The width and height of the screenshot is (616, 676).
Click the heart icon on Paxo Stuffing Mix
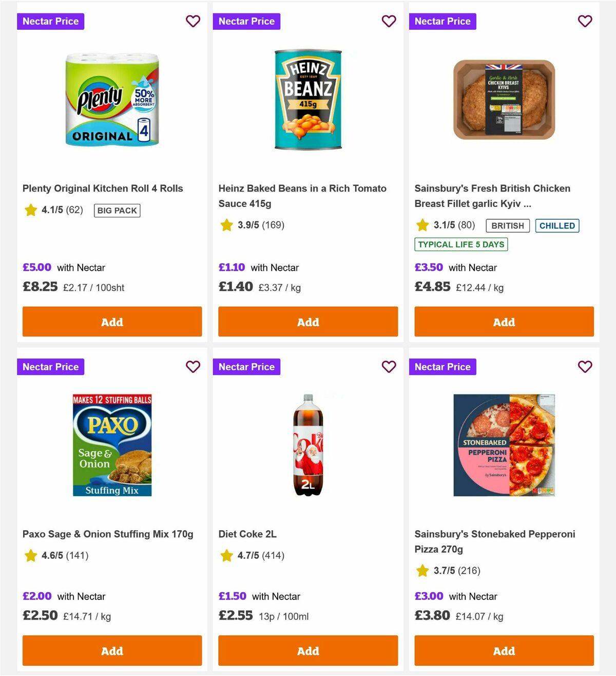193,367
